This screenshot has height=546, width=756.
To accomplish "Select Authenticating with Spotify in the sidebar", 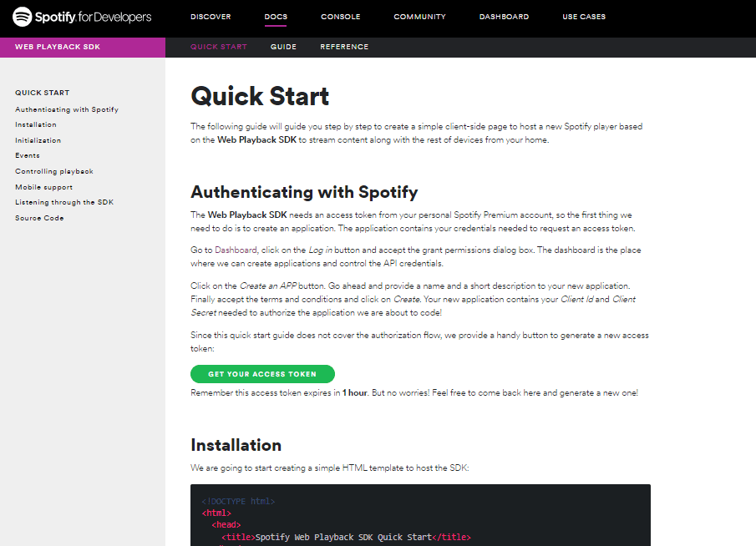I will coord(67,109).
